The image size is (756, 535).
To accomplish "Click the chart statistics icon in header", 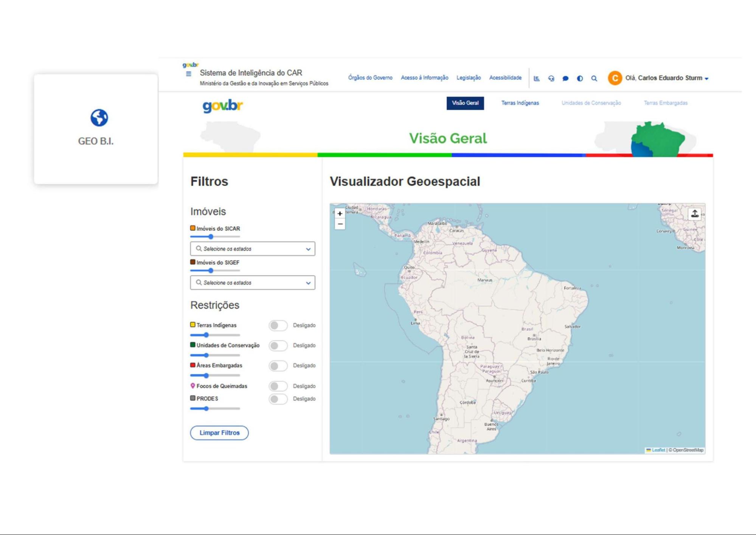I will pos(536,78).
